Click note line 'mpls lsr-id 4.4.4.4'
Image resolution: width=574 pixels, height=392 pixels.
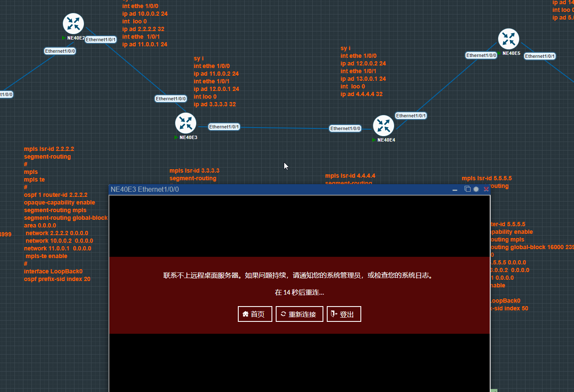coord(350,176)
